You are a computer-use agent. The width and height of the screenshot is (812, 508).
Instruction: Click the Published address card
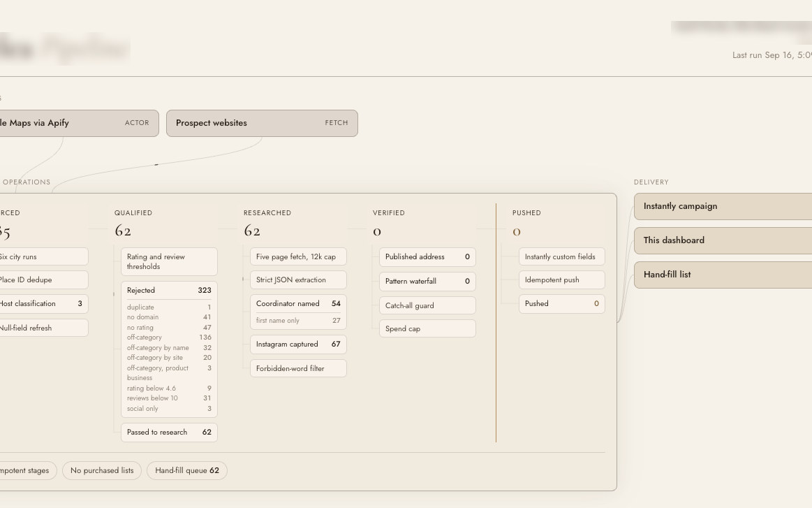click(x=428, y=257)
